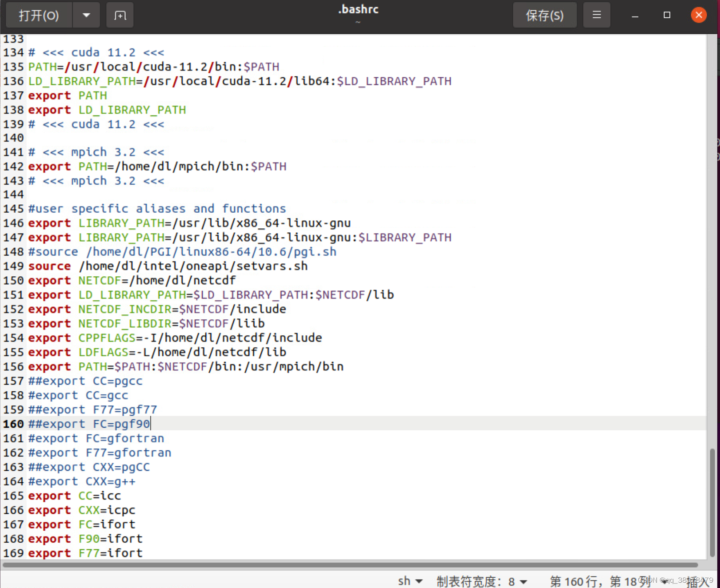
Task: Click the ##export FC=pgf90 text
Action: 89,424
